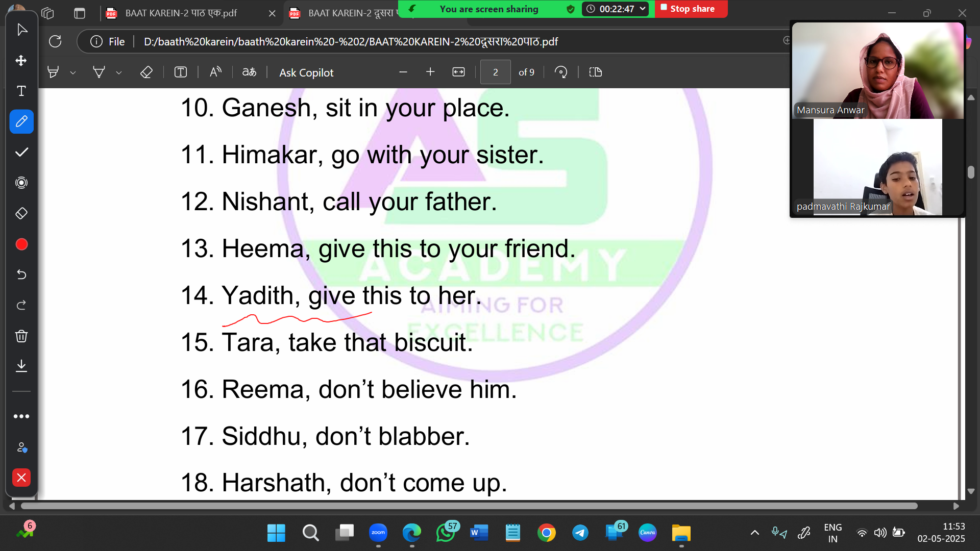
Task: Select the Stamp checkmark tool
Action: (x=21, y=153)
